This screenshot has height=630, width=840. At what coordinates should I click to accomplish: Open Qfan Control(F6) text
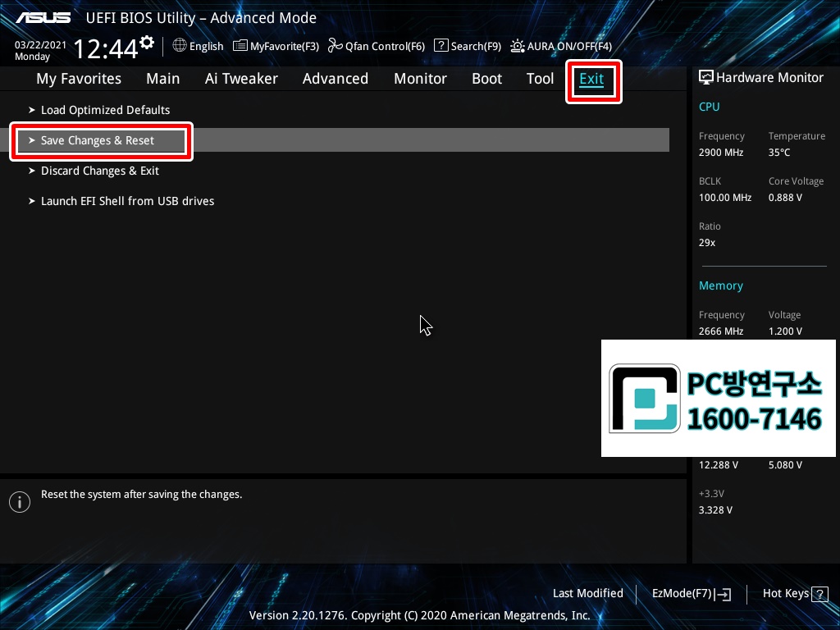pos(386,47)
